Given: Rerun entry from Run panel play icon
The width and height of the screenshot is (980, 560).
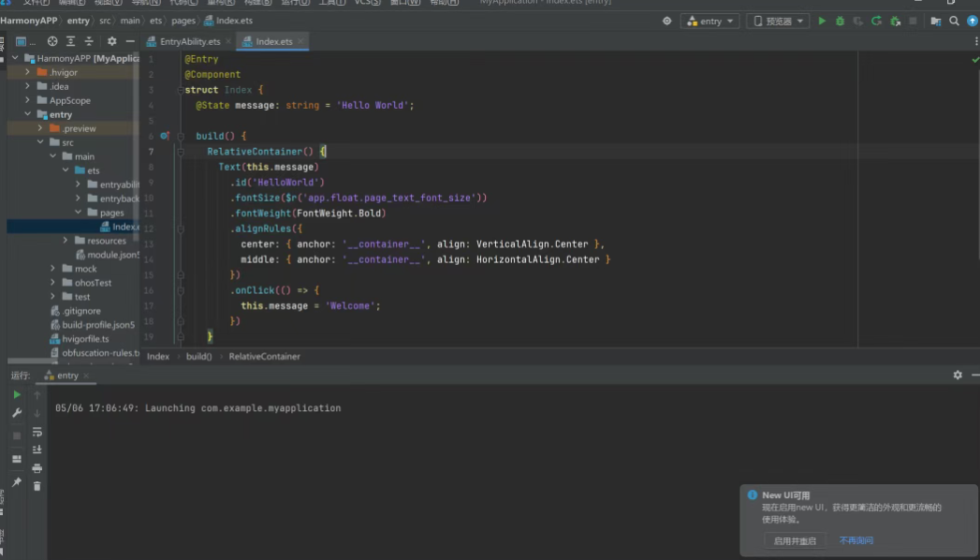Looking at the screenshot, I should click(17, 394).
